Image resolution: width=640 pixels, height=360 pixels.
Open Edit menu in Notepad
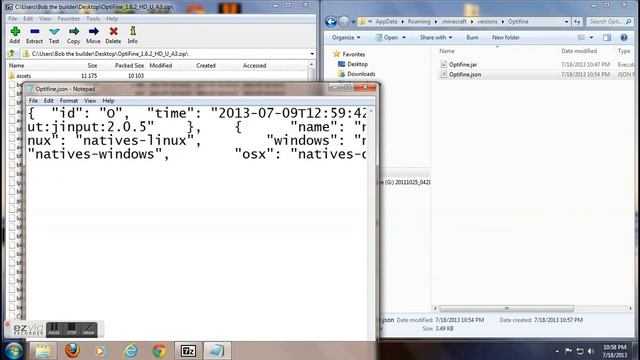(x=49, y=100)
